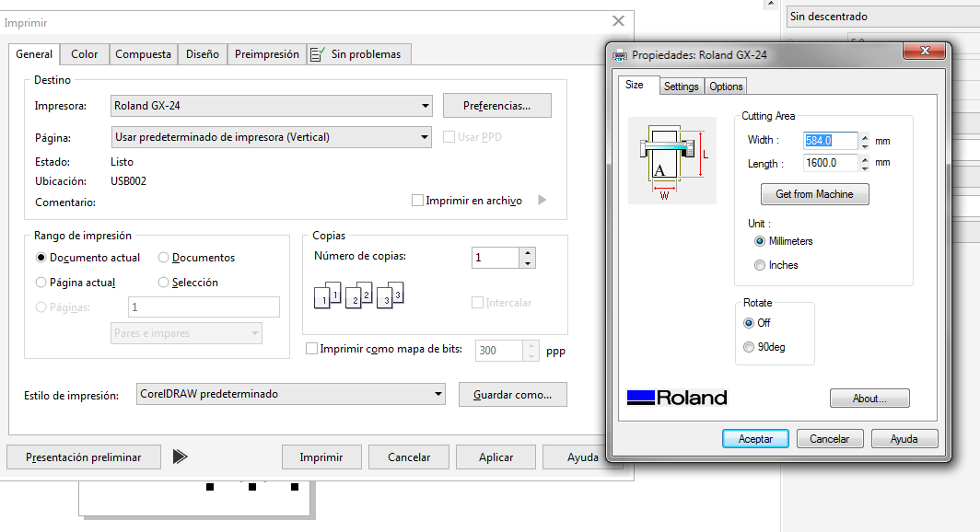
Task: Select Documento actual radio button
Action: pyautogui.click(x=41, y=258)
